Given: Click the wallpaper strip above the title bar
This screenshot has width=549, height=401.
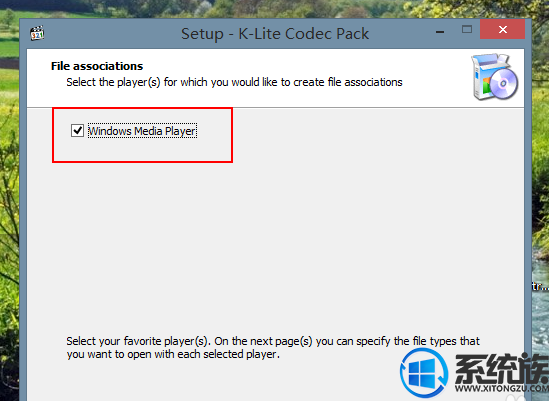Looking at the screenshot, I should tap(245, 9).
